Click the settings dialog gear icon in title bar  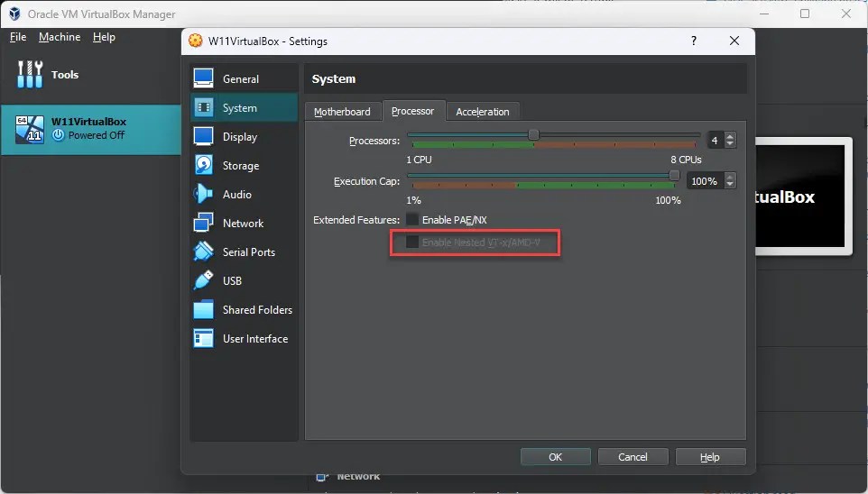(196, 41)
